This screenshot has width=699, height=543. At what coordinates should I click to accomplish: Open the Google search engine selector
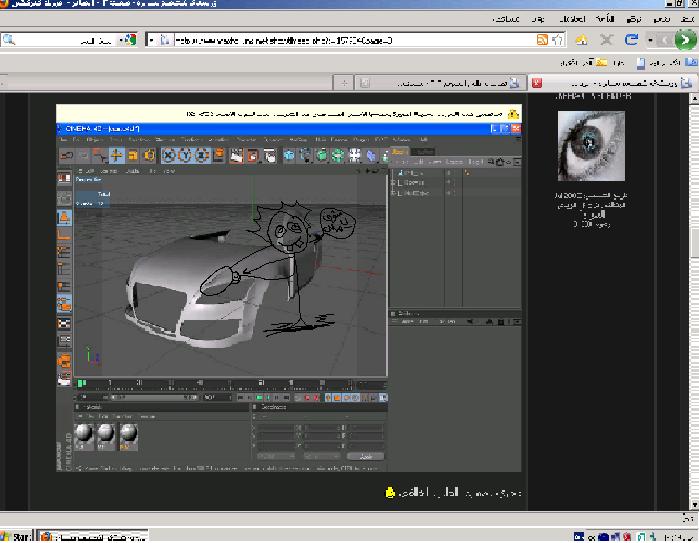click(x=127, y=40)
